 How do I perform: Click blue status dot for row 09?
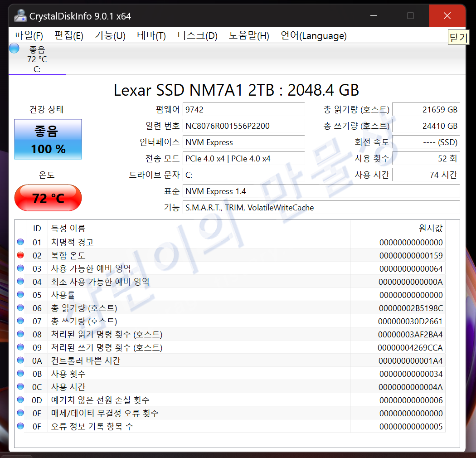[x=20, y=347]
